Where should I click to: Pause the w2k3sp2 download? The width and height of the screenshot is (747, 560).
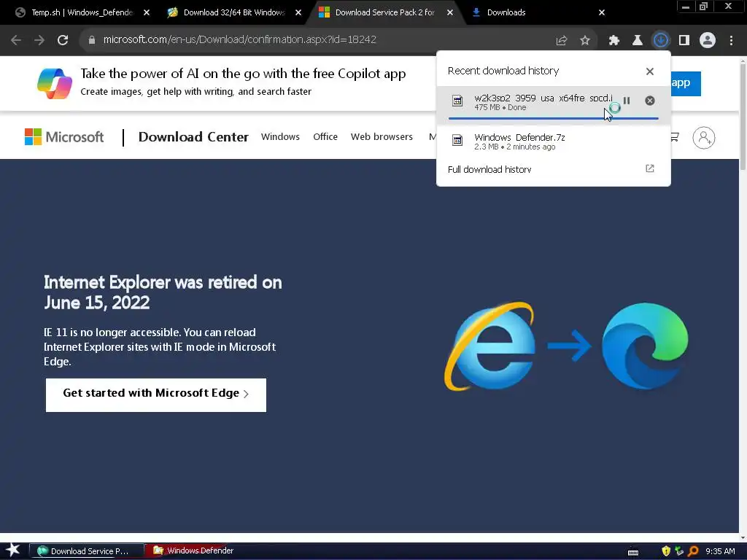627,101
